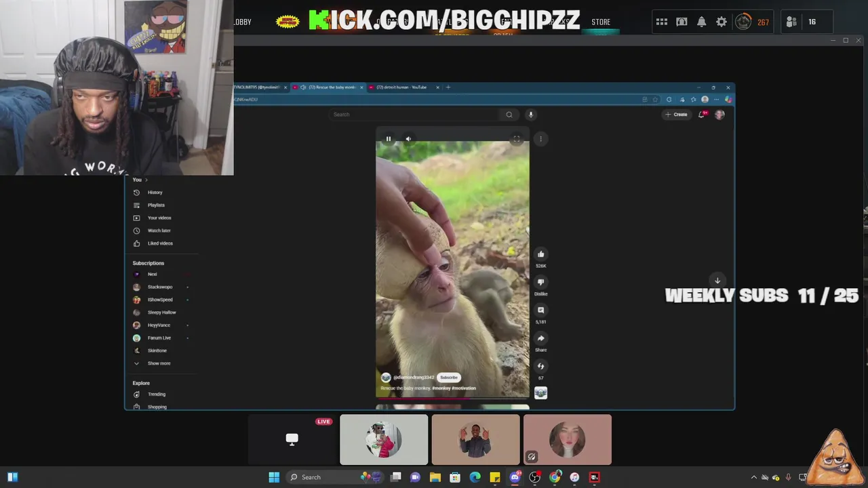This screenshot has height=488, width=868.
Task: Select the live screen share tile
Action: click(292, 440)
